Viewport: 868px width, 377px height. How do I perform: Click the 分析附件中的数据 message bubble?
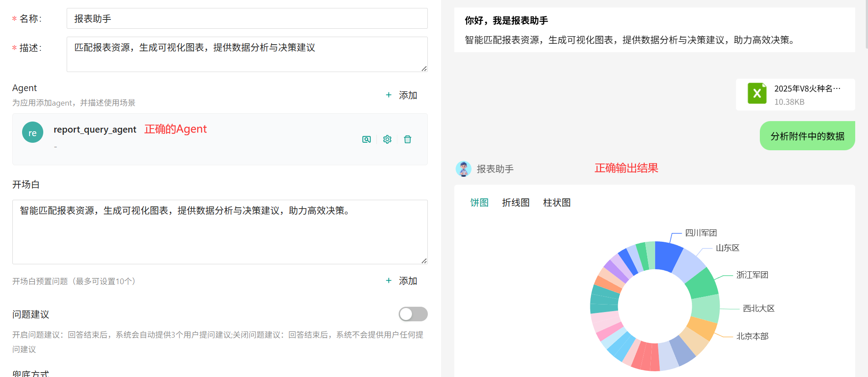pos(807,136)
